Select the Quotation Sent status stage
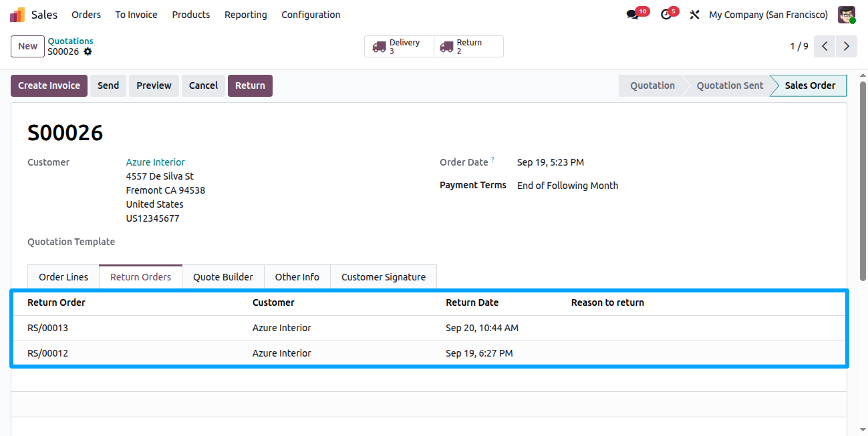 pos(730,85)
